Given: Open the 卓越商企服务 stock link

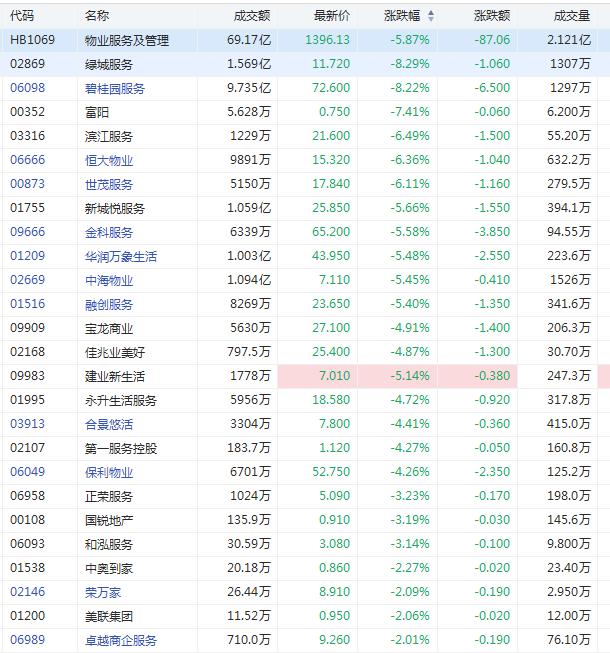Looking at the screenshot, I should tap(121, 640).
